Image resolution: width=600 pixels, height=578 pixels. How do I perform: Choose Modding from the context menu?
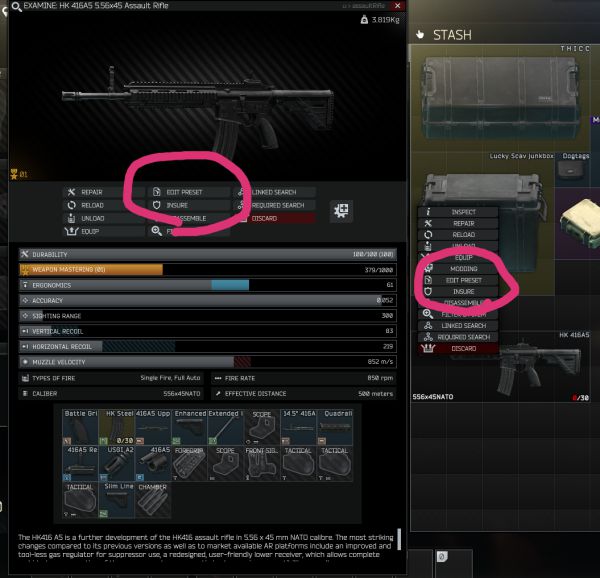(463, 269)
